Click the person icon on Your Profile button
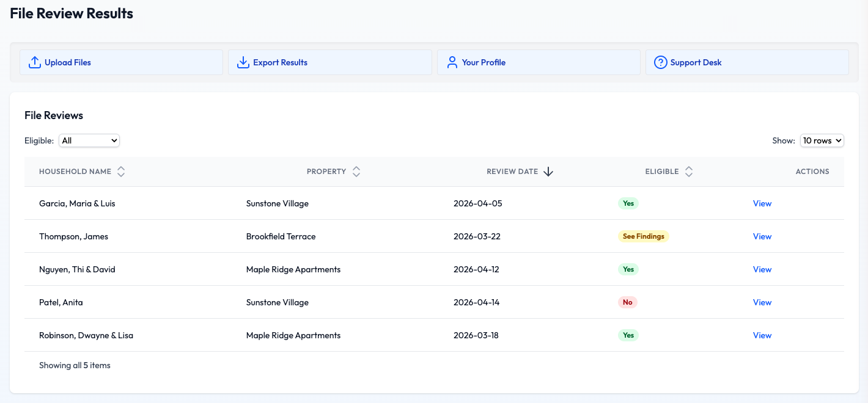The image size is (868, 403). (x=452, y=62)
